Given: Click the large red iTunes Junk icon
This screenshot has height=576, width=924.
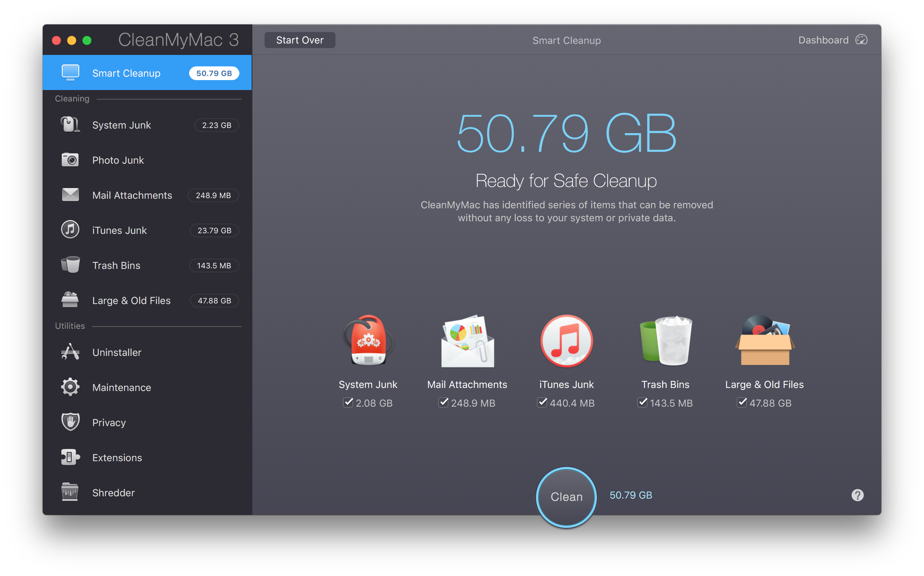Looking at the screenshot, I should pos(566,341).
